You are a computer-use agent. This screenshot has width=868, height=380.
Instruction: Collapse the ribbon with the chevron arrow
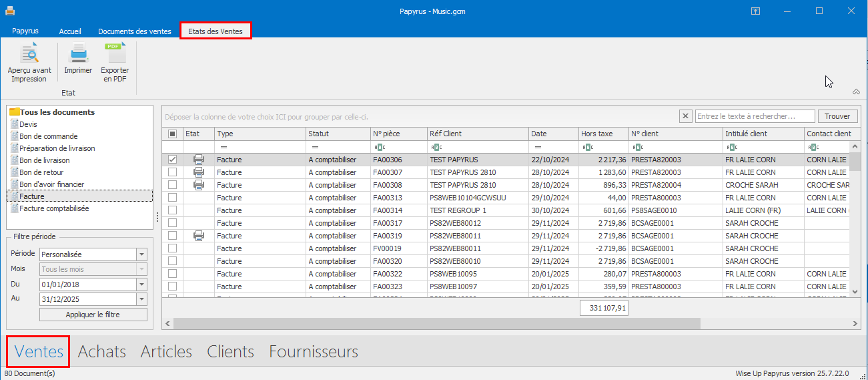[856, 92]
